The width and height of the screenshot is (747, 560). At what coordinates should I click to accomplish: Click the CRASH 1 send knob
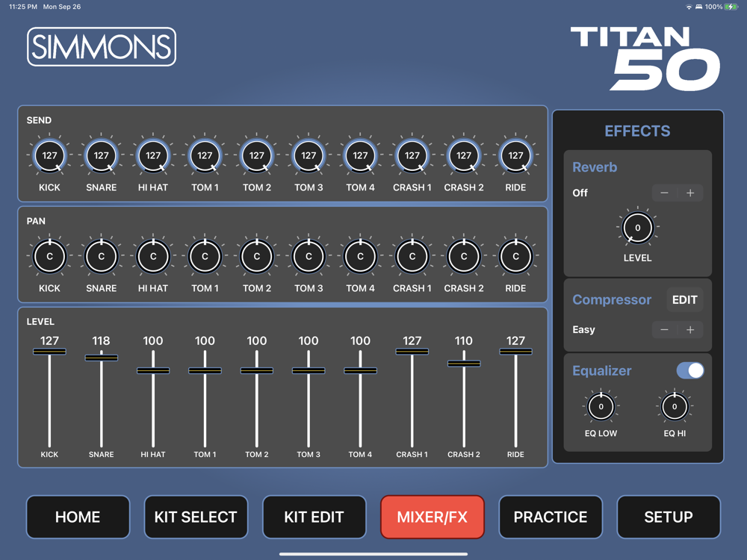tap(412, 155)
